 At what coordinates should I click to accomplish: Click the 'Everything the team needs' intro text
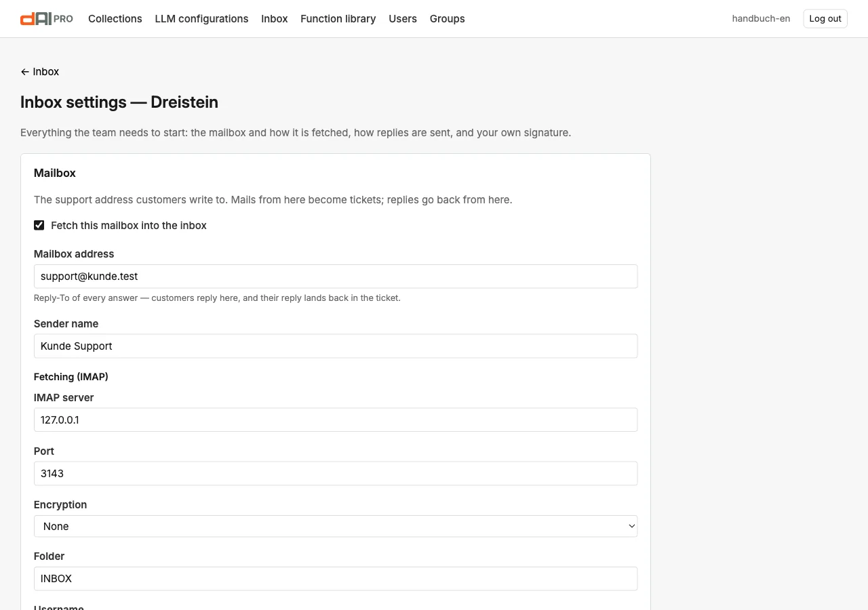coord(296,133)
